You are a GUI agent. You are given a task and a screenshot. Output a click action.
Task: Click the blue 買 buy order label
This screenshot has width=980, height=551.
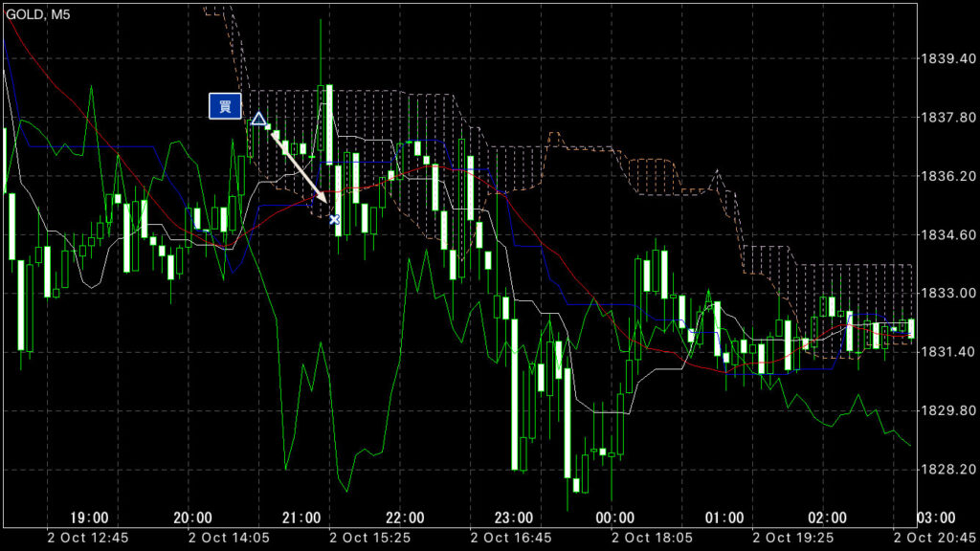[x=225, y=106]
